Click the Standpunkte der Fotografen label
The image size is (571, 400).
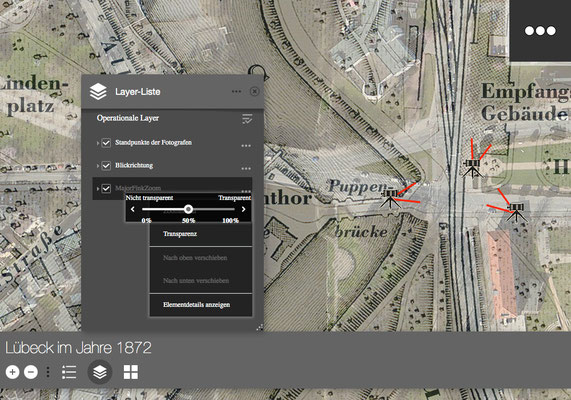(153, 142)
